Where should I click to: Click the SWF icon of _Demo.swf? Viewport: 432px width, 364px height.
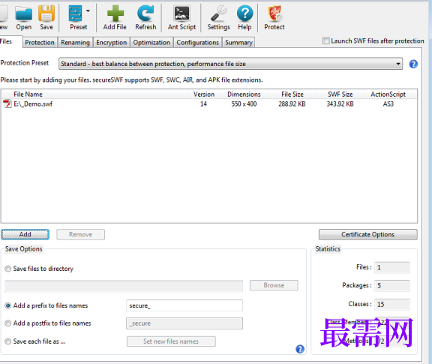[x=7, y=104]
